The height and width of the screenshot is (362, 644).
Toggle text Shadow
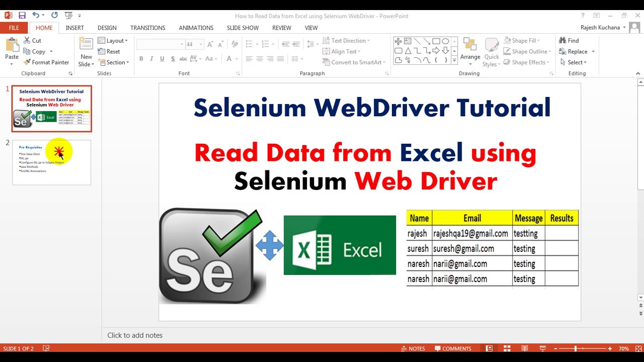(x=173, y=59)
